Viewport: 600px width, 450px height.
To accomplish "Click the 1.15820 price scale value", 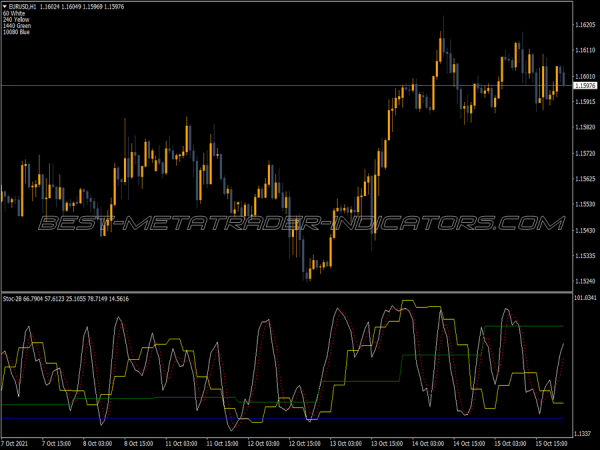I will click(x=585, y=127).
